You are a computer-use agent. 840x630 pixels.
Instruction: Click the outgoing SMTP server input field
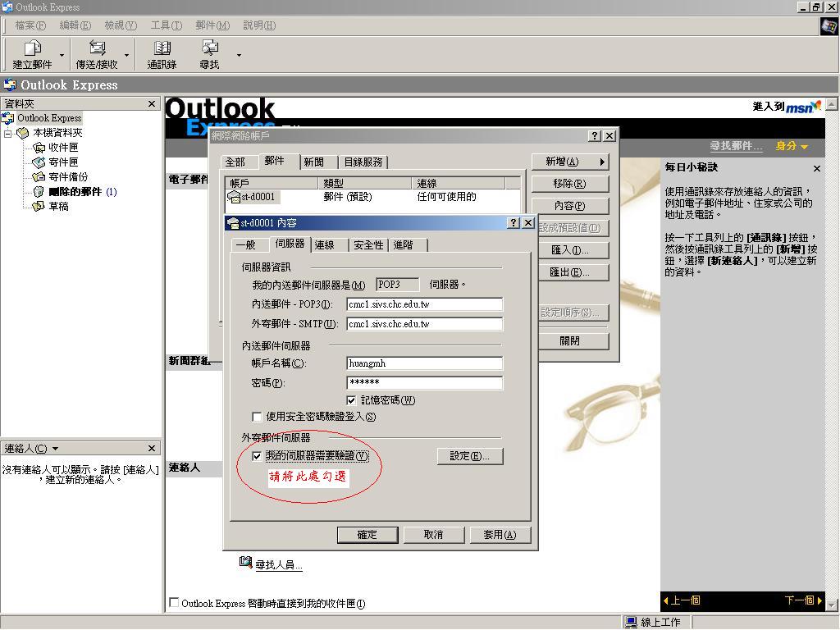(x=425, y=324)
